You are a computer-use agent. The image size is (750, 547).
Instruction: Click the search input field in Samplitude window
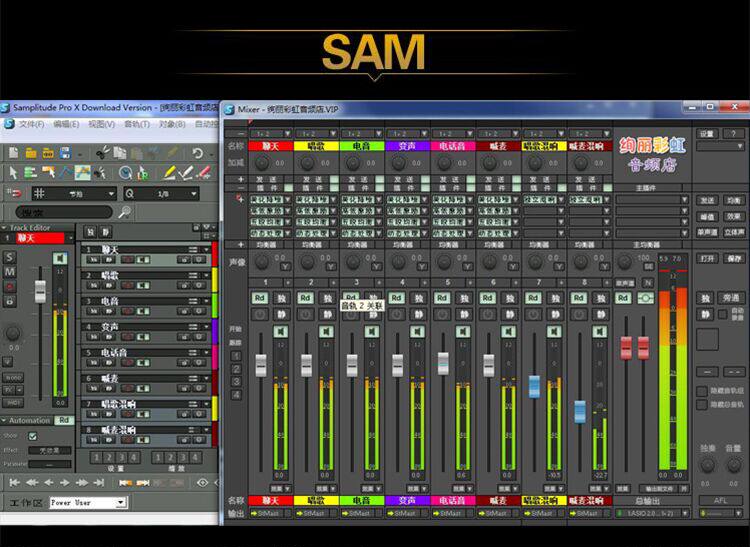pyautogui.click(x=64, y=212)
